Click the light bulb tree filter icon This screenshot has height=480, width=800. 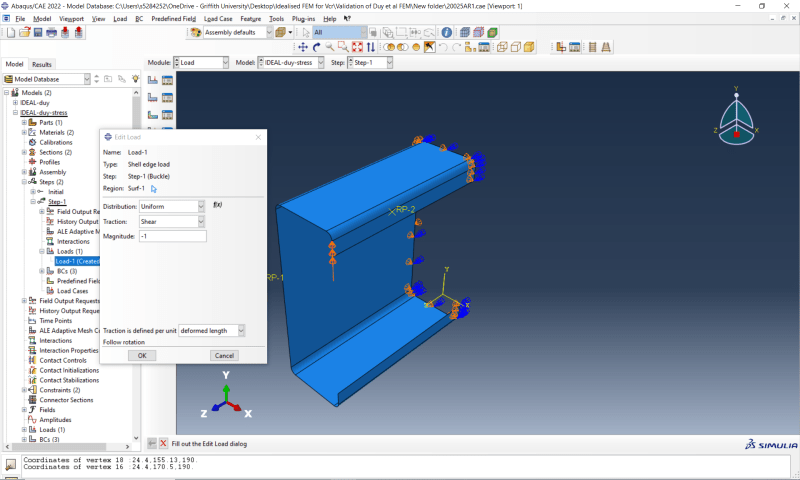[x=135, y=79]
